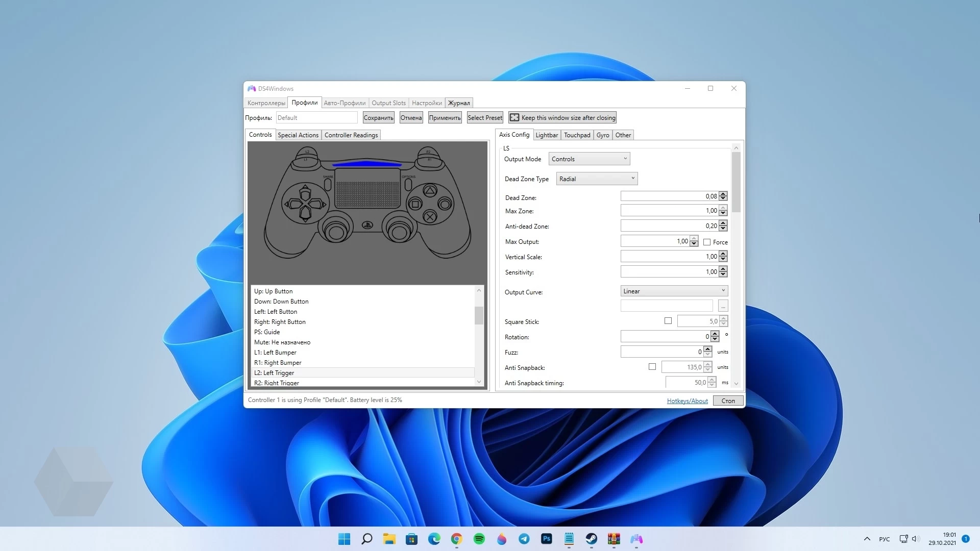Open the Lightbar settings tab
The height and width of the screenshot is (551, 980).
(x=547, y=135)
